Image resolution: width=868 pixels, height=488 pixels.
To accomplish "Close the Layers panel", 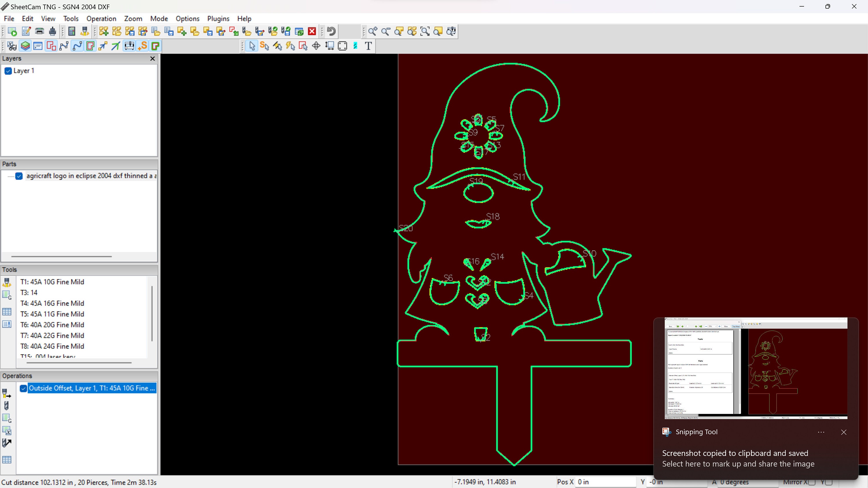I will pos(152,58).
